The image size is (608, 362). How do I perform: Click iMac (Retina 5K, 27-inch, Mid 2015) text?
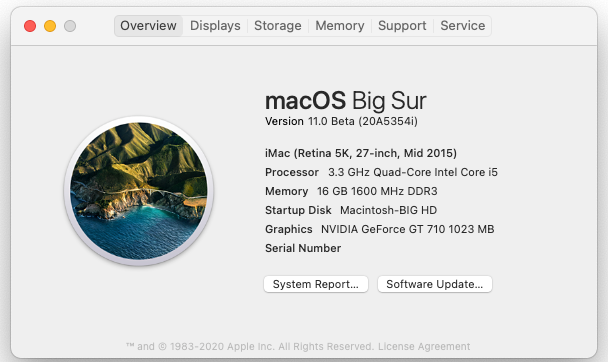pyautogui.click(x=361, y=153)
